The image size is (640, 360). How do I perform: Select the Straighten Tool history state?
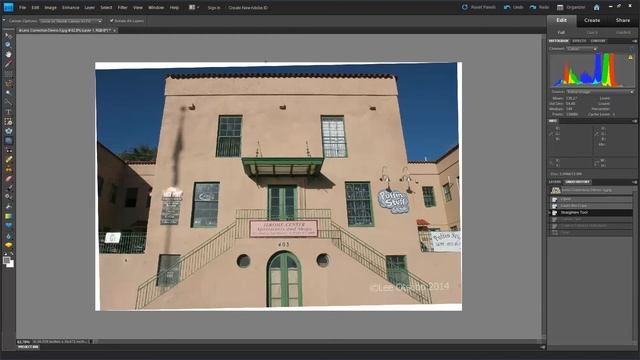point(591,213)
